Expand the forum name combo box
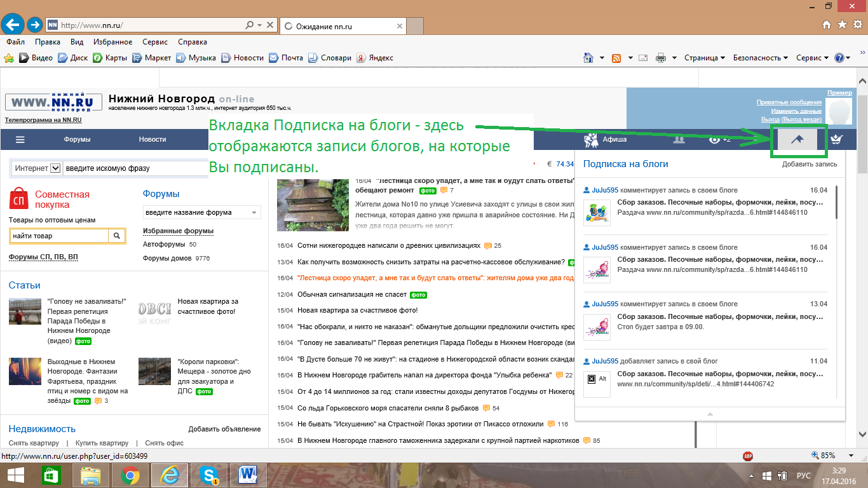This screenshot has width=868, height=488. [255, 212]
